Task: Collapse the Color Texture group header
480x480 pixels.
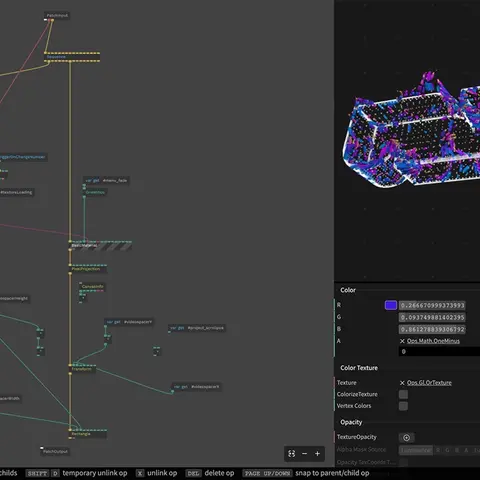Action: 359,368
